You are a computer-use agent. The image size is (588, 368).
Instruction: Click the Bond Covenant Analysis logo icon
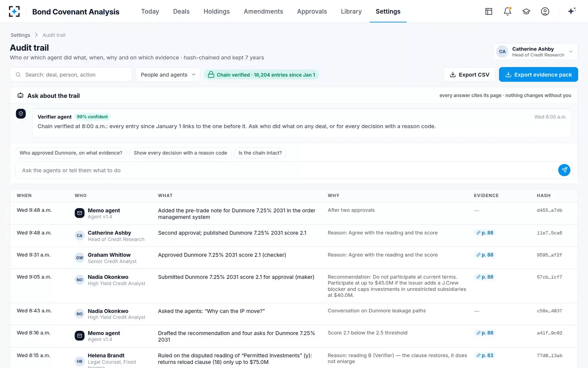tap(14, 11)
